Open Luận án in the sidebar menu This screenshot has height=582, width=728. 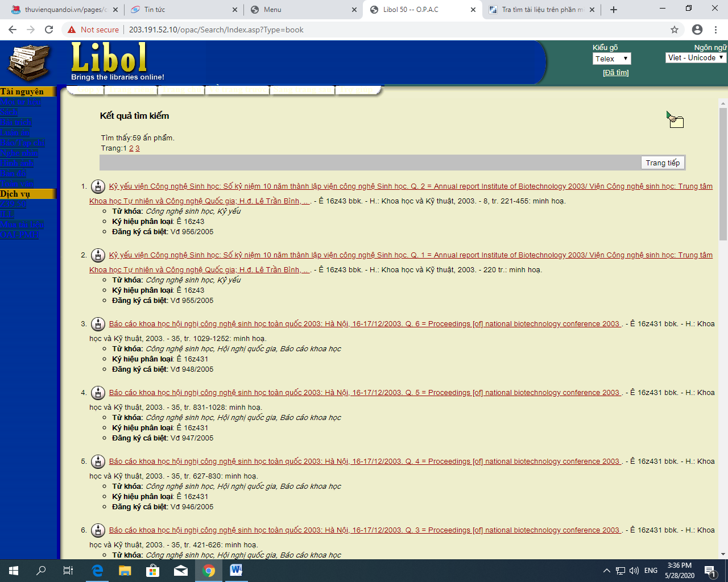pyautogui.click(x=15, y=132)
